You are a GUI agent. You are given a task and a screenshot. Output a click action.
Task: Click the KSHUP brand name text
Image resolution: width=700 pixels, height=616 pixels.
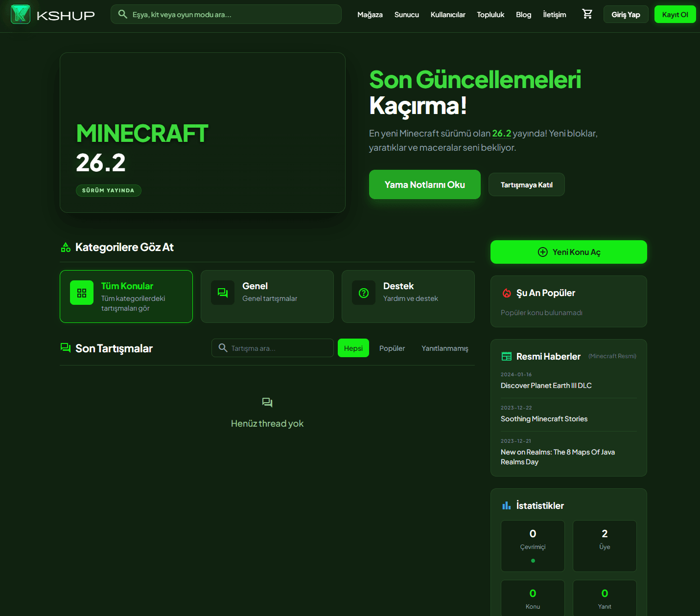pyautogui.click(x=66, y=15)
